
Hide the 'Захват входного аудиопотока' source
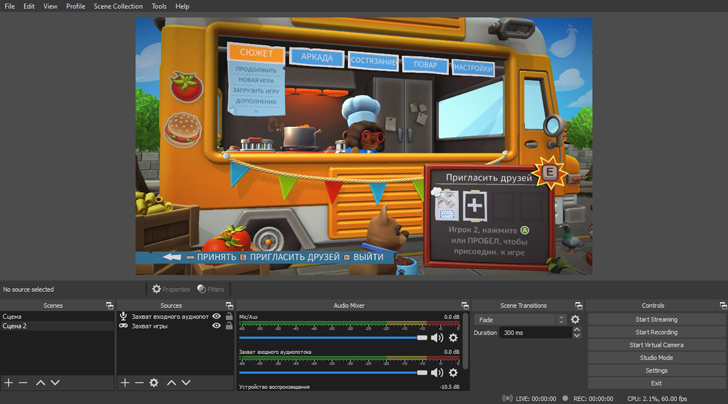(216, 316)
